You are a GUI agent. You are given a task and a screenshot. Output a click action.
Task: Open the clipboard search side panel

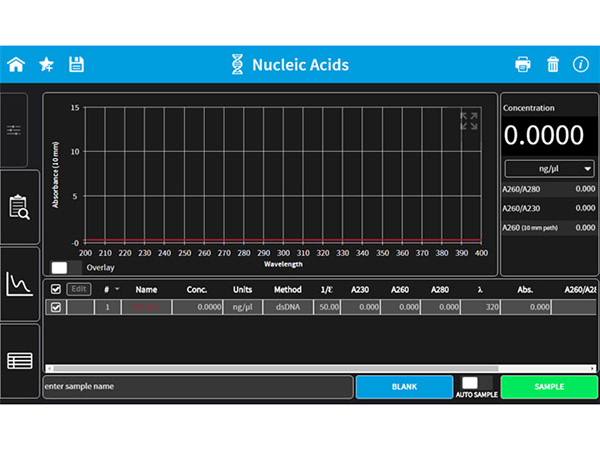click(x=19, y=207)
